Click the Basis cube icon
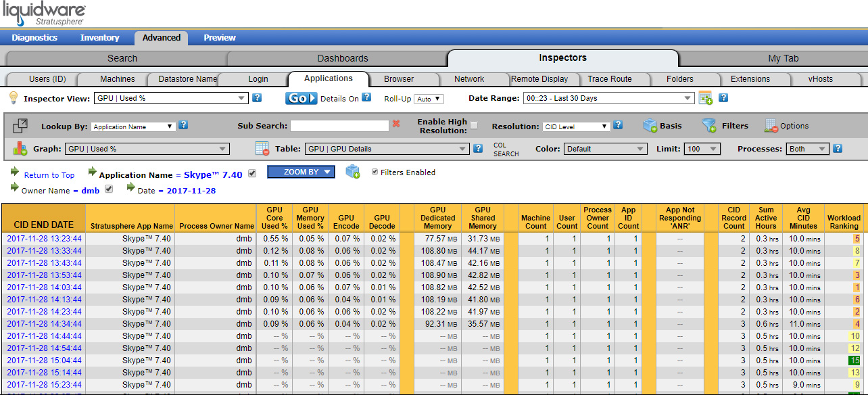Viewport: 868px width, 395px height. (650, 126)
